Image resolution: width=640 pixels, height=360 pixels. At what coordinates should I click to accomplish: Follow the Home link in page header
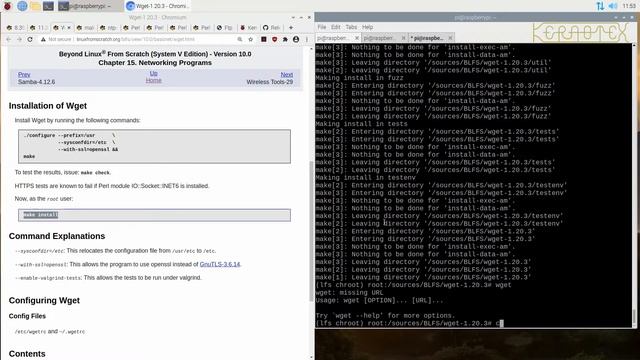[153, 80]
